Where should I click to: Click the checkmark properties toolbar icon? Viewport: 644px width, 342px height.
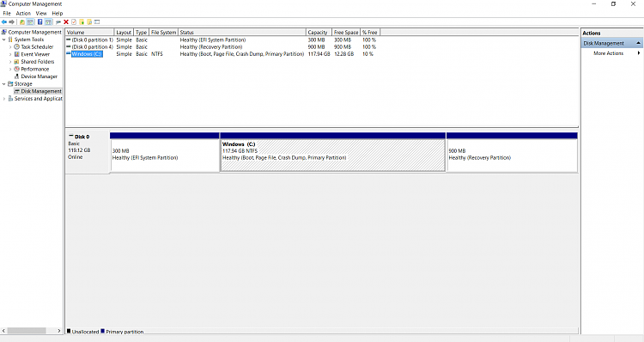tap(74, 21)
